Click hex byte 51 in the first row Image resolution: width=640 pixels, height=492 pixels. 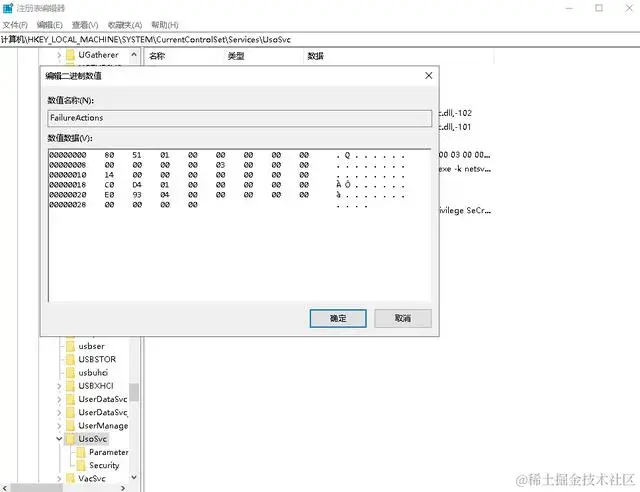[x=137, y=155]
